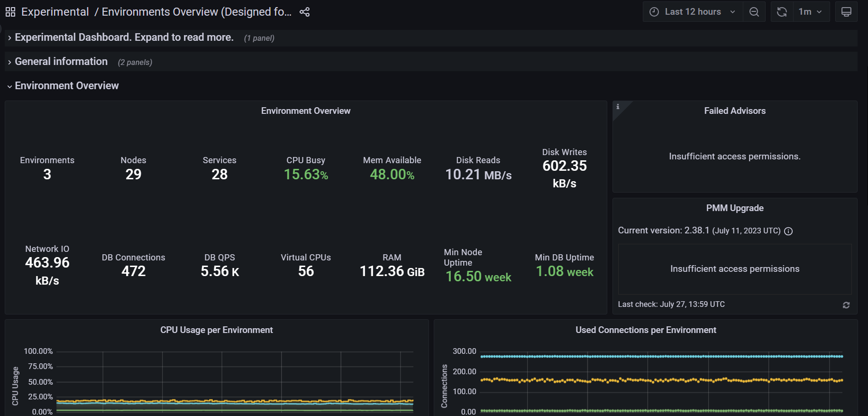868x416 pixels.
Task: Click the CPU Busy 15.63% stat
Action: click(x=306, y=174)
